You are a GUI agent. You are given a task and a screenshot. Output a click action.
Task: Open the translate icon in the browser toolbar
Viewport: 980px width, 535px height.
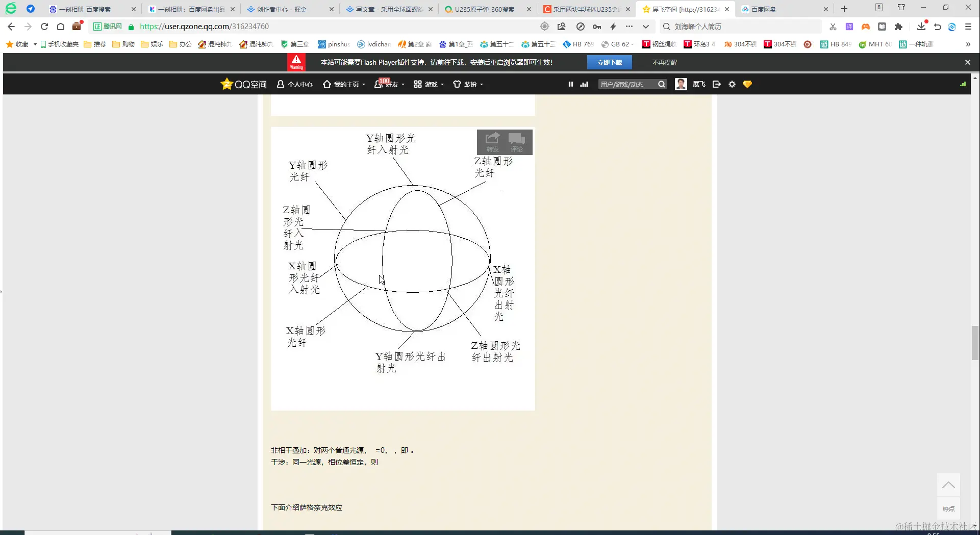click(849, 27)
